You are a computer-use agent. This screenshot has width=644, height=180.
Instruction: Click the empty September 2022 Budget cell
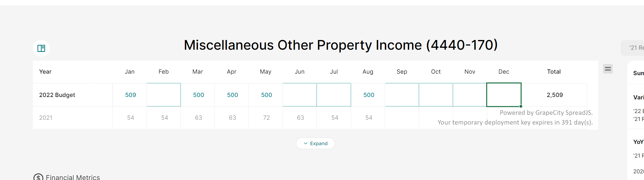coord(402,95)
